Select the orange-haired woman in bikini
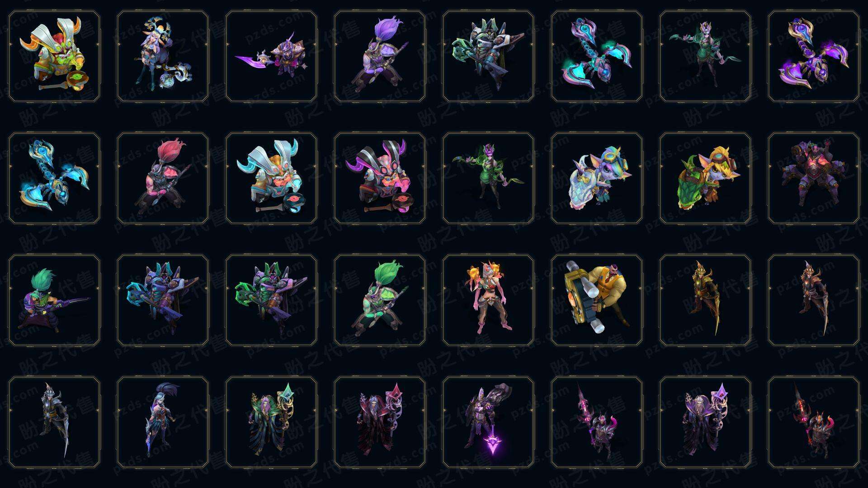 (488, 300)
